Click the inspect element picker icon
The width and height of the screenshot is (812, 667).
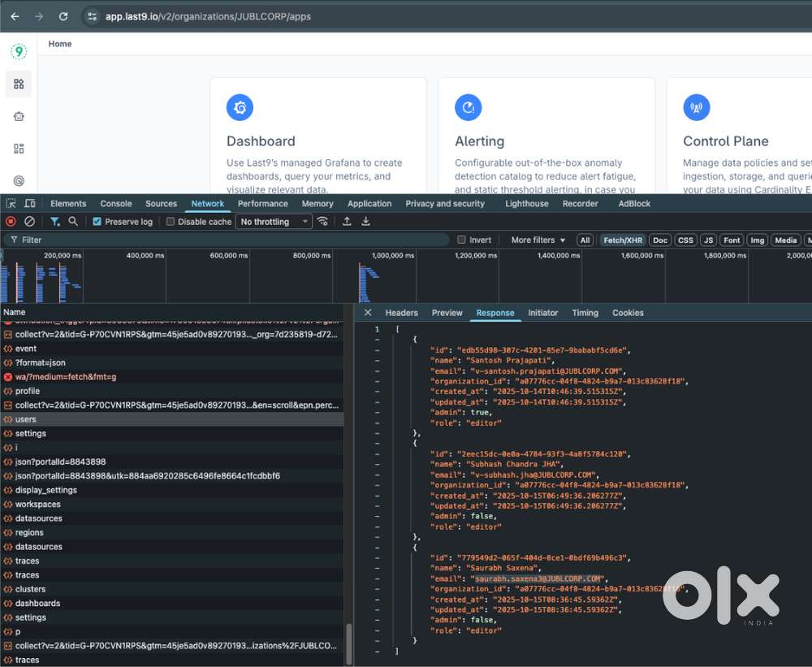(11, 204)
